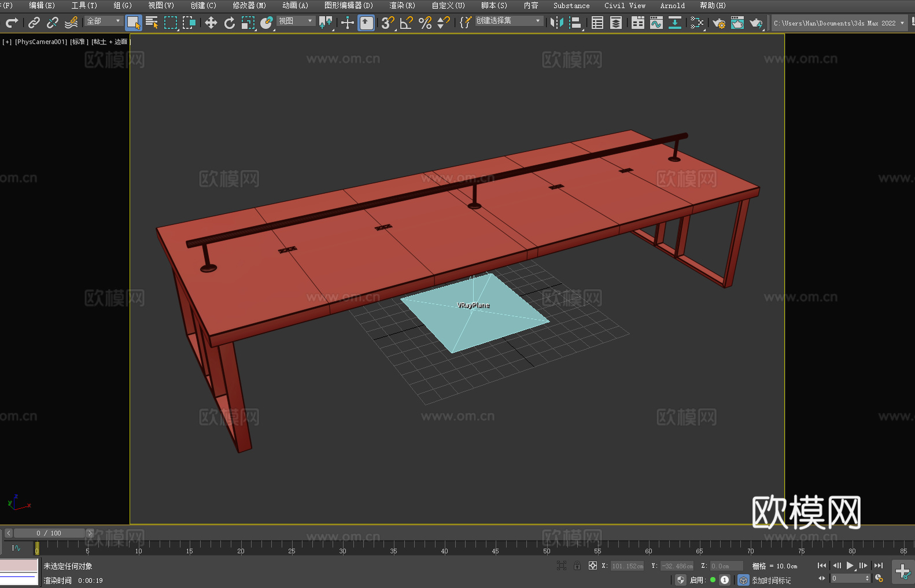
Task: Click Edit Named Selection Sets icon
Action: tap(466, 23)
